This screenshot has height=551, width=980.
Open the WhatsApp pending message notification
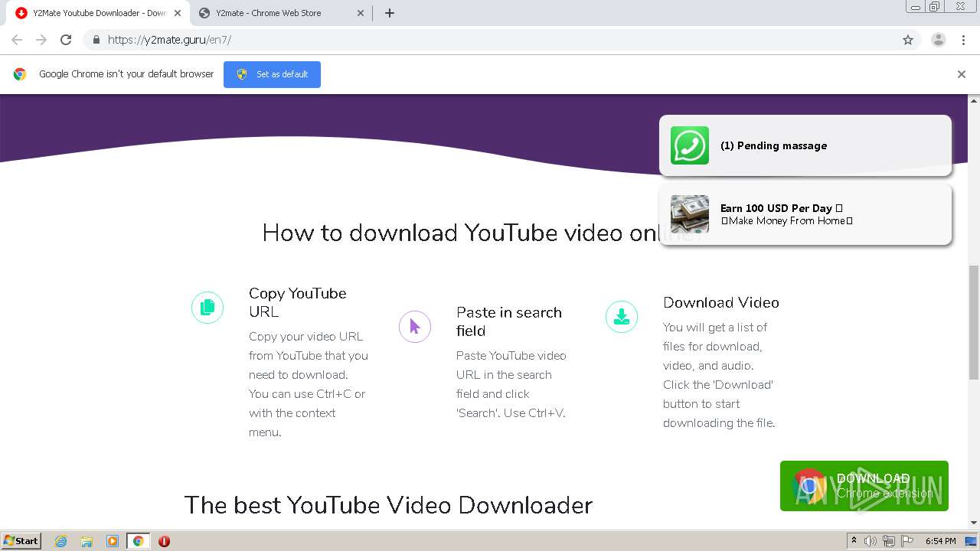point(805,145)
